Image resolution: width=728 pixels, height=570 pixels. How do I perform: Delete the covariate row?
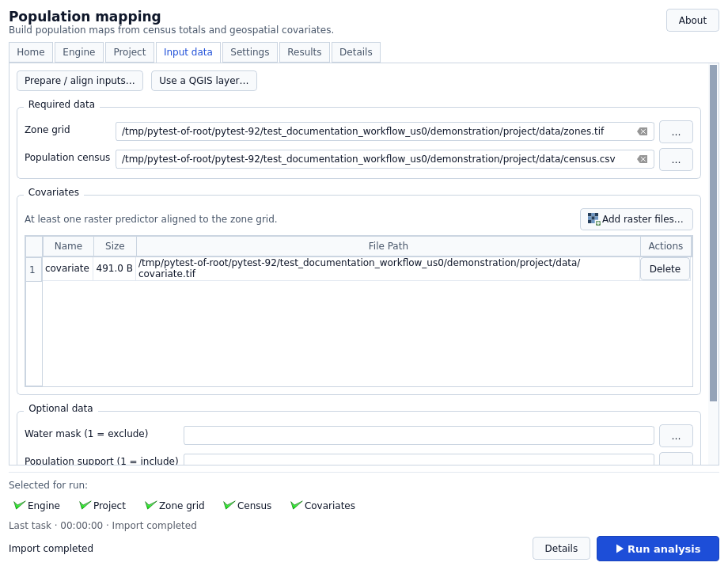pos(665,269)
